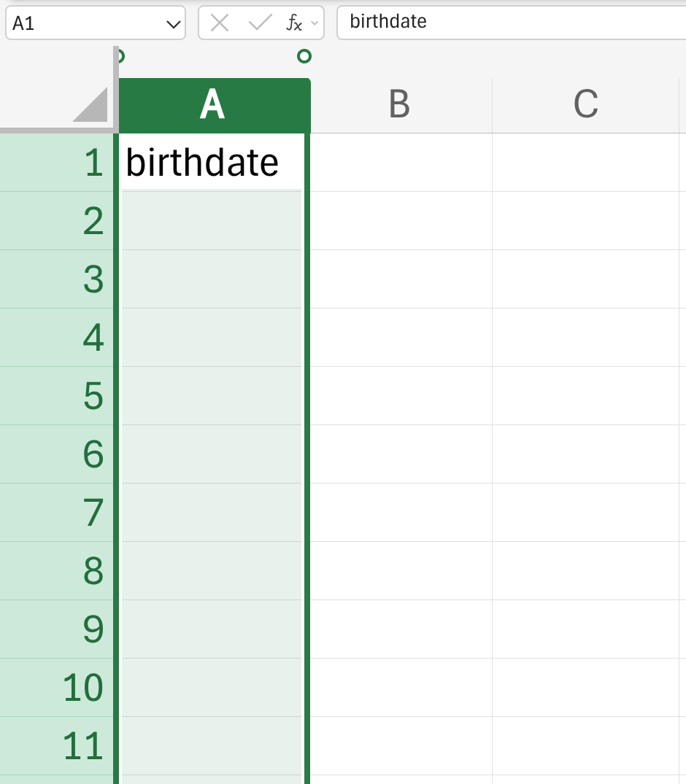686x784 pixels.
Task: Select column C header
Action: coord(585,105)
